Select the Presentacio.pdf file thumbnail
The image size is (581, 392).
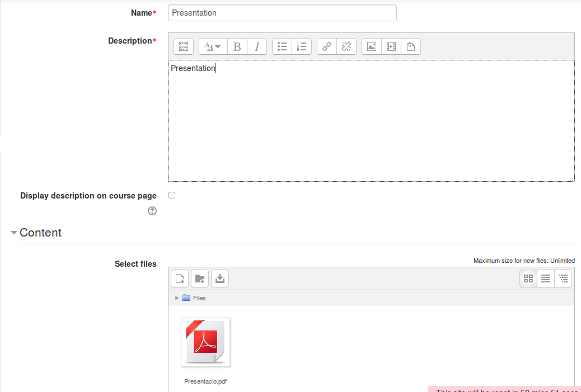pyautogui.click(x=205, y=342)
